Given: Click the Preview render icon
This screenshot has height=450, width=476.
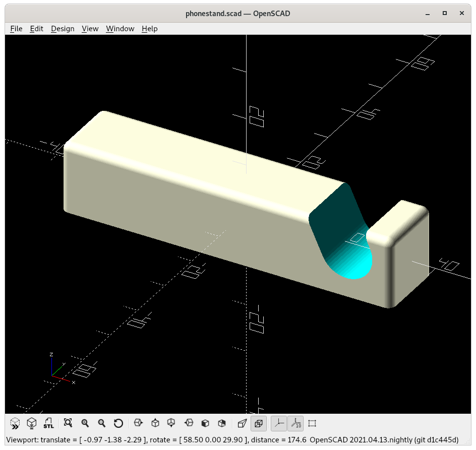Looking at the screenshot, I should [x=15, y=423].
